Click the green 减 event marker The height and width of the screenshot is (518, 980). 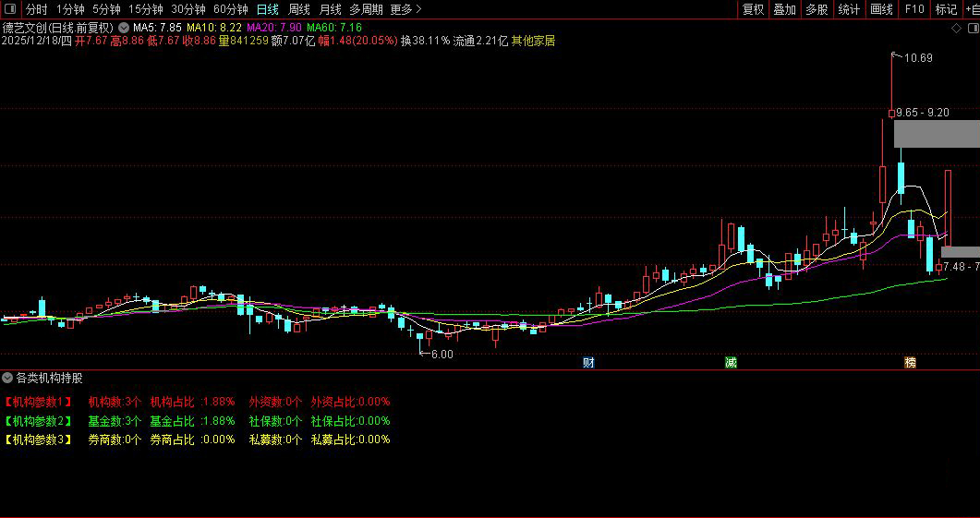click(731, 362)
